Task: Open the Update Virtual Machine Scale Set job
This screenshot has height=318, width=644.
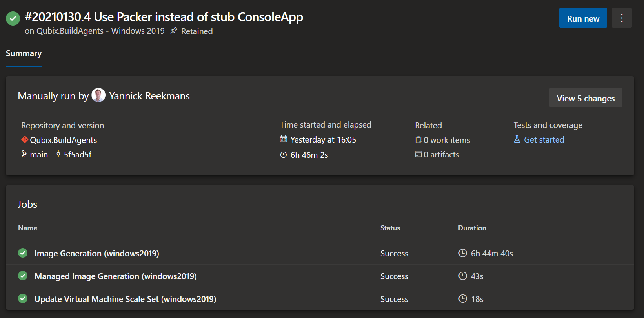Action: 126,299
